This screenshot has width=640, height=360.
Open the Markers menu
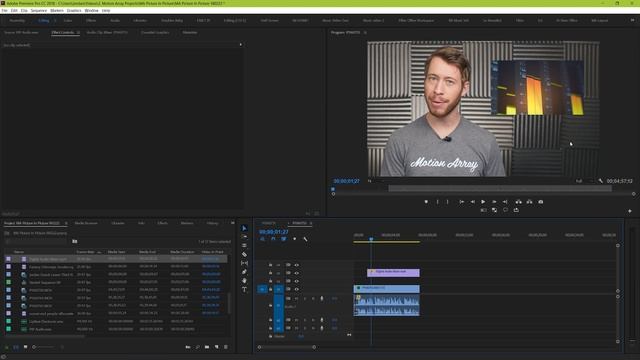(x=57, y=10)
